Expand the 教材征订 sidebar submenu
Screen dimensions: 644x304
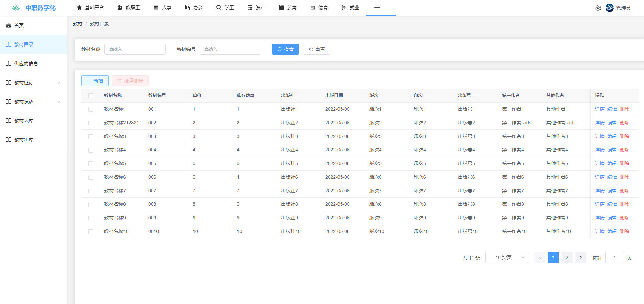[x=58, y=83]
